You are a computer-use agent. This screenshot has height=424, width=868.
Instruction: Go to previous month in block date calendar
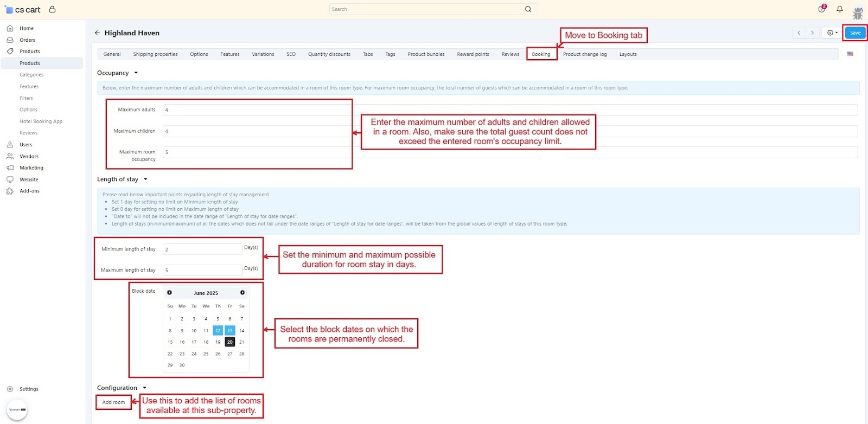pyautogui.click(x=169, y=293)
